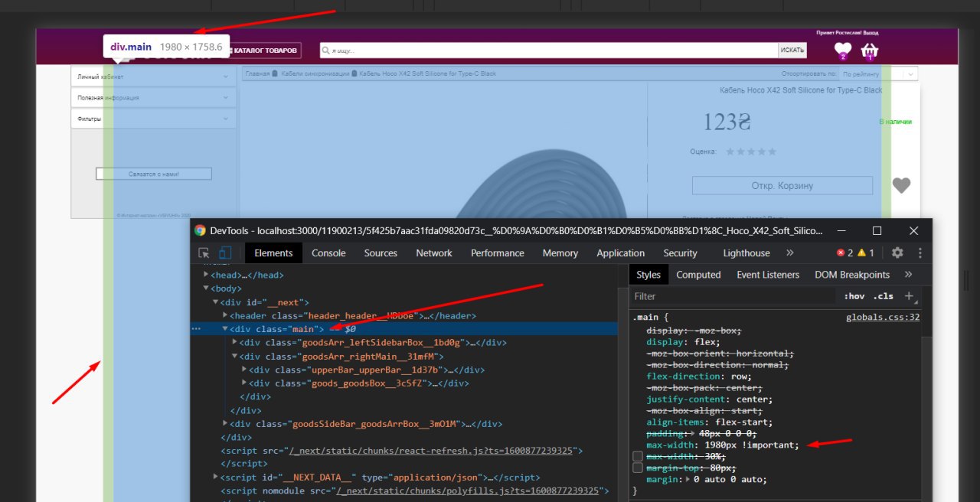Screen dimensions: 980x502
Task: Open the globals.css:32 source link
Action: 883,317
